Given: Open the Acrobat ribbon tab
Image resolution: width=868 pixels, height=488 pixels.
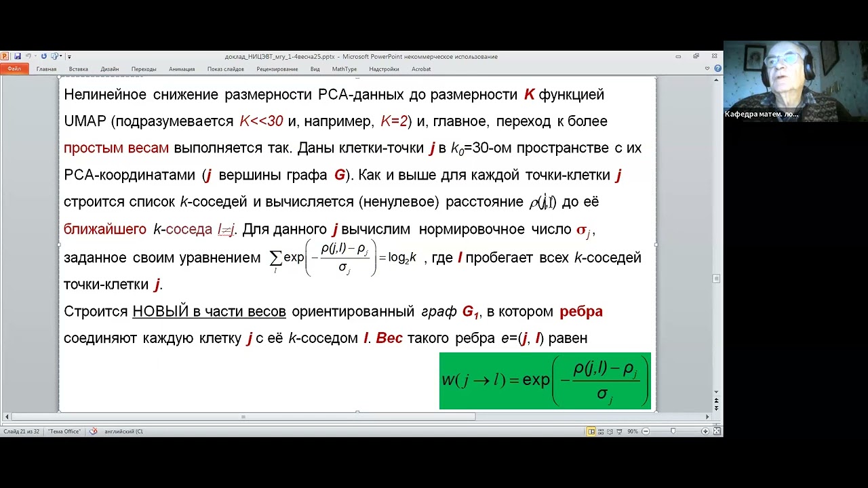Looking at the screenshot, I should [421, 69].
